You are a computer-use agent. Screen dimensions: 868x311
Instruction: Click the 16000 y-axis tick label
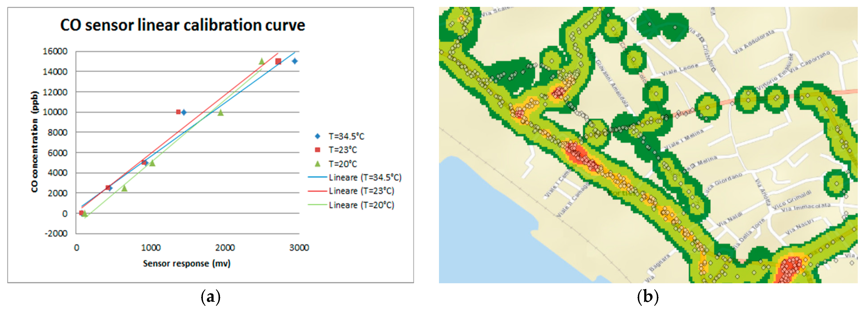click(55, 51)
